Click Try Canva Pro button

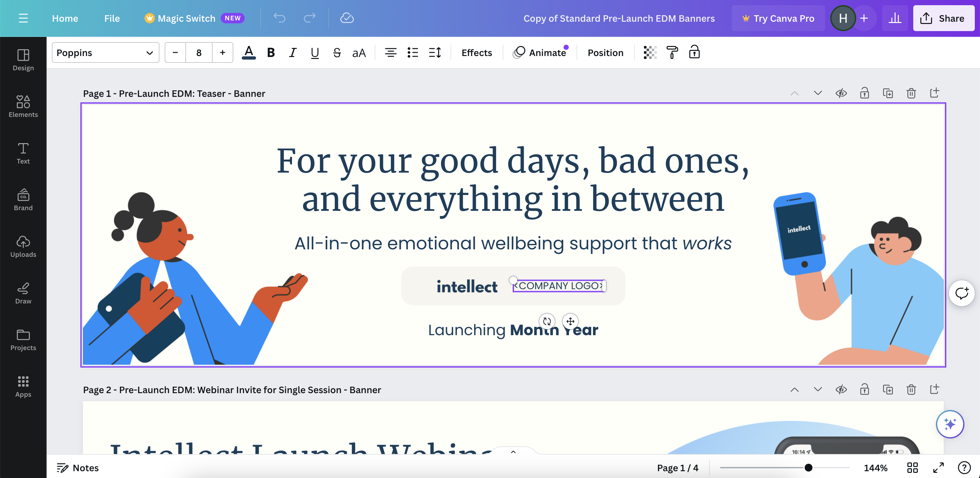[778, 18]
